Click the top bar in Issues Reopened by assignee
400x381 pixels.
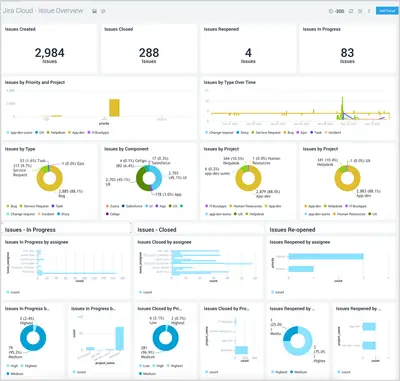[x=326, y=256]
